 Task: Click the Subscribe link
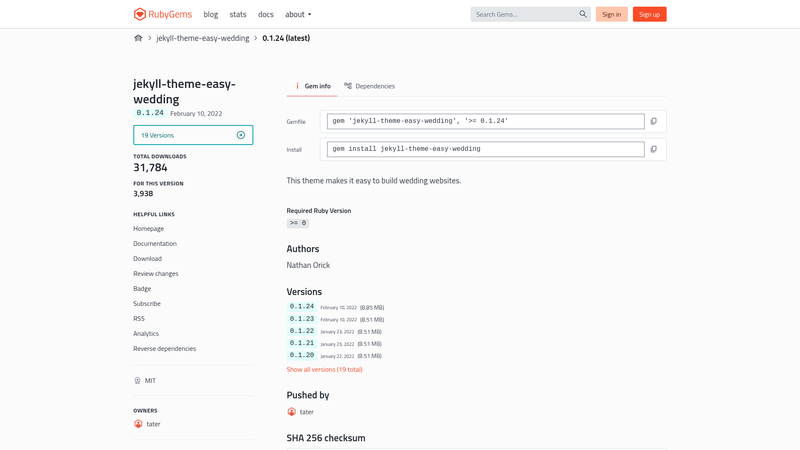[147, 304]
